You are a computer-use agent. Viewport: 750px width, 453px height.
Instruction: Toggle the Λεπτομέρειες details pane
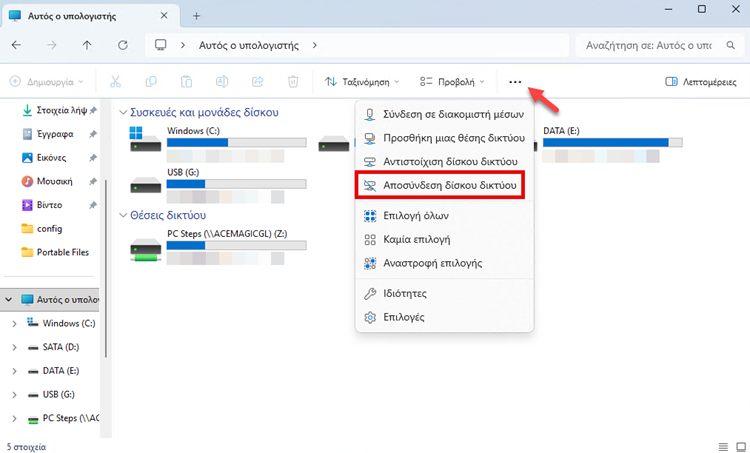click(702, 82)
